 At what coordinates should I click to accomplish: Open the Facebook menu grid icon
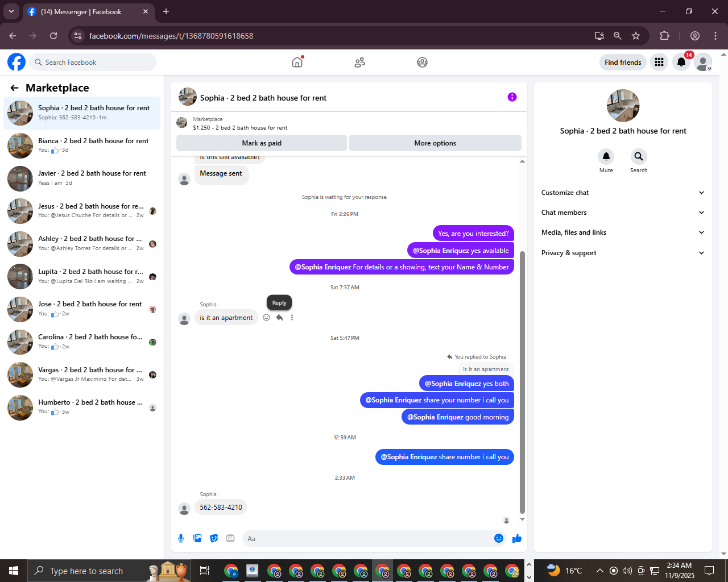659,62
